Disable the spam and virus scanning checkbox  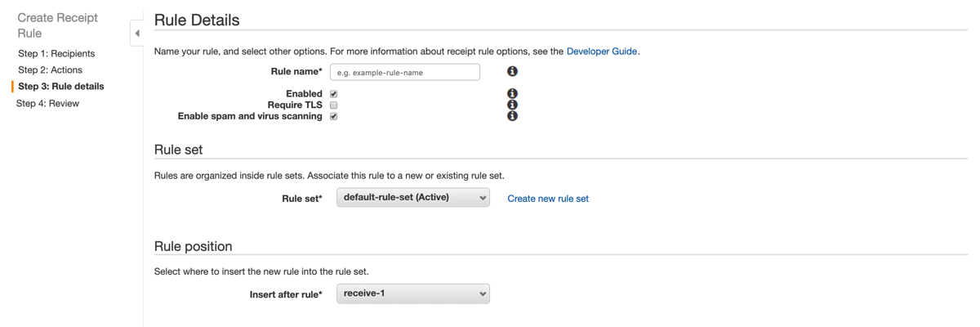pyautogui.click(x=333, y=117)
